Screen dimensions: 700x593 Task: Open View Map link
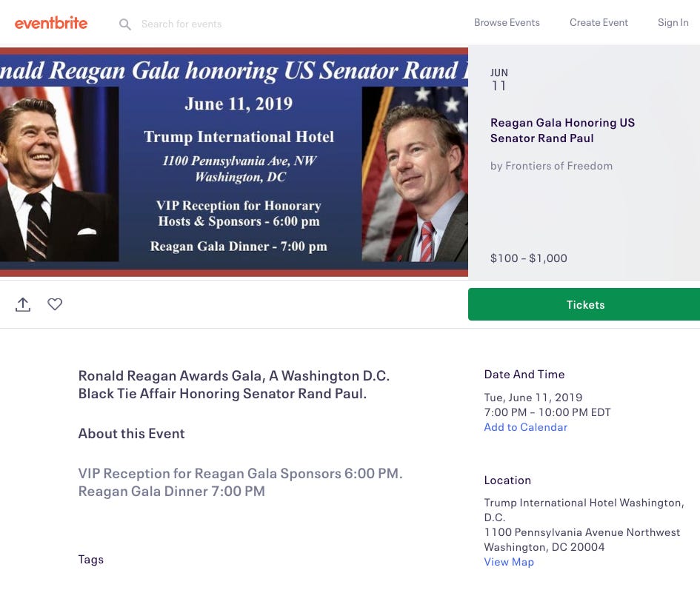[x=509, y=562]
